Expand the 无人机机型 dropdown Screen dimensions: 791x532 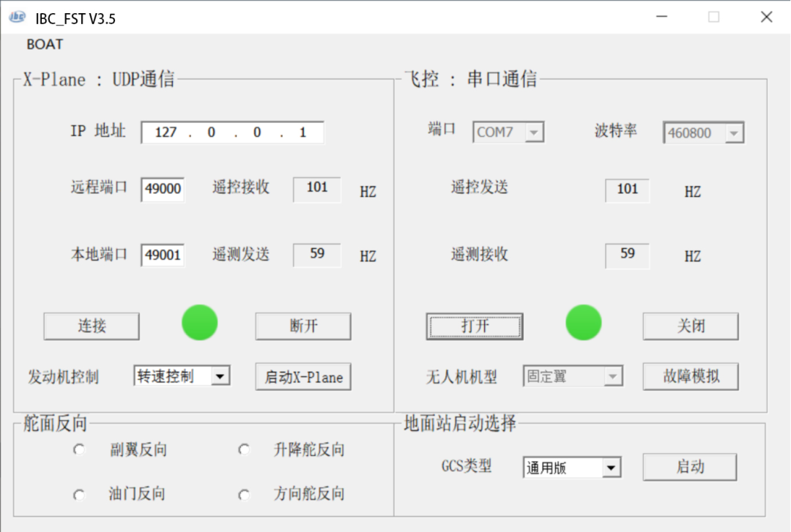coord(612,377)
